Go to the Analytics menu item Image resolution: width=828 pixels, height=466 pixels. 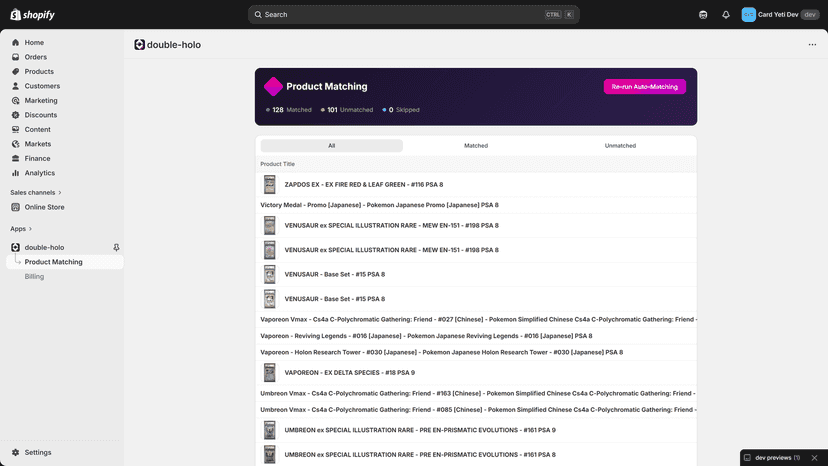[x=40, y=173]
